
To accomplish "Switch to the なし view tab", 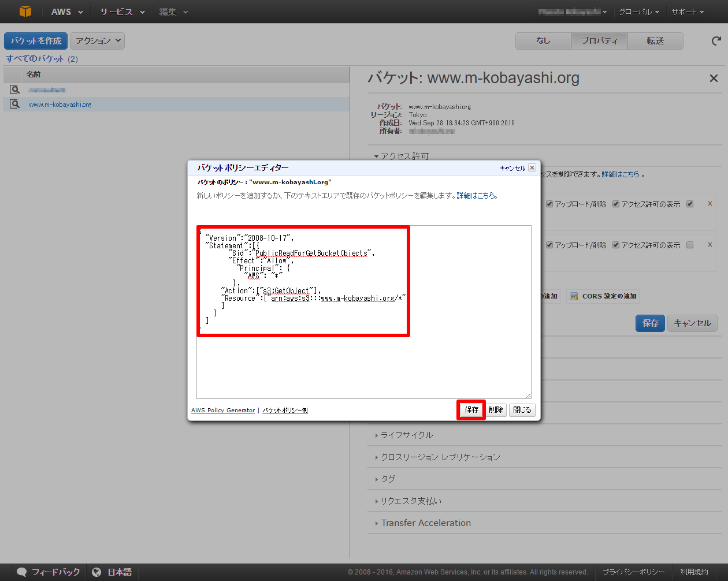I will [x=543, y=40].
